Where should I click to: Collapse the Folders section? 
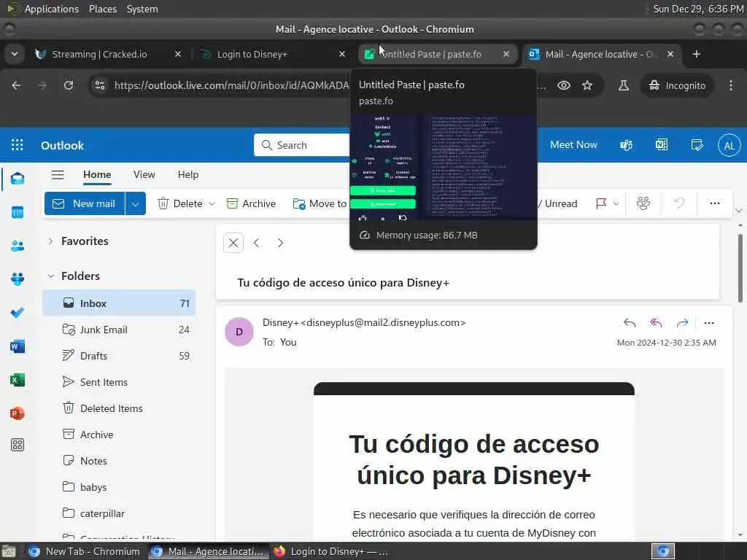50,276
